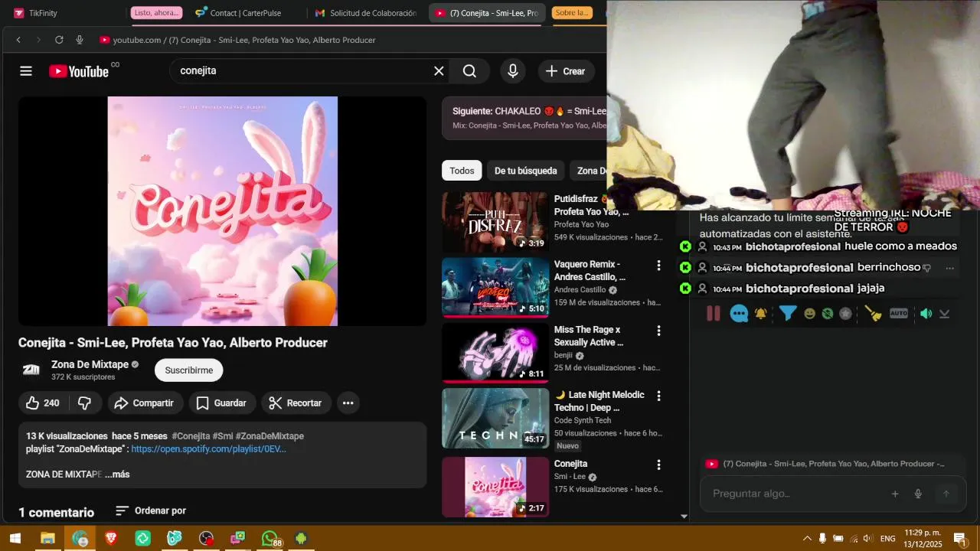
Task: Reload the page
Action: pyautogui.click(x=59, y=40)
